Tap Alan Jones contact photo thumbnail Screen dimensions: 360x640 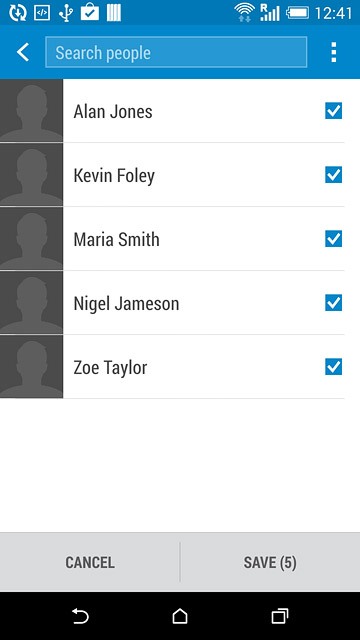coord(31,111)
